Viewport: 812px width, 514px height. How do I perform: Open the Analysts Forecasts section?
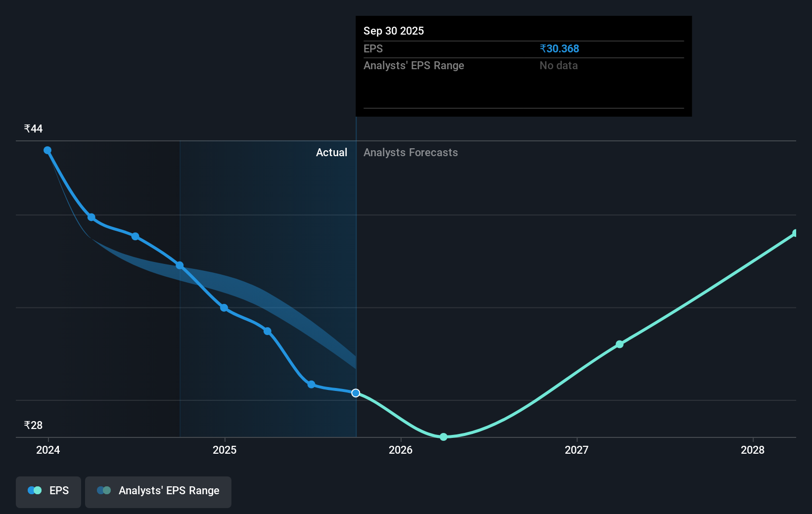click(410, 152)
